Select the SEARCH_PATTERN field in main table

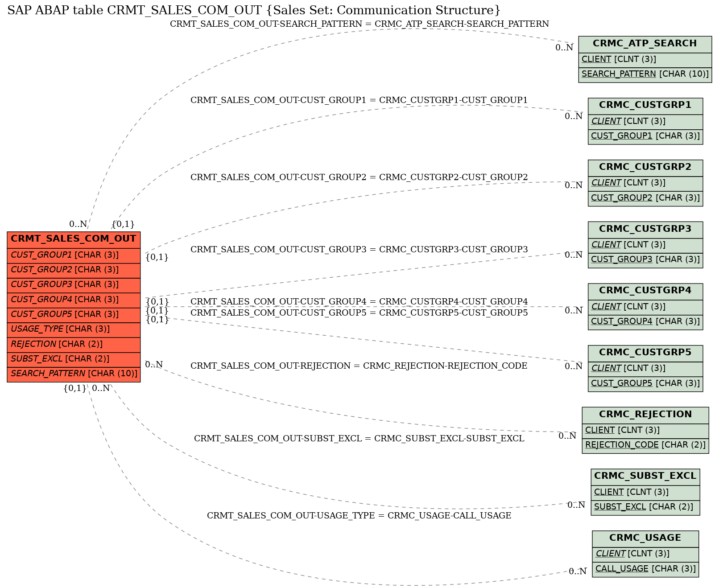click(x=74, y=374)
